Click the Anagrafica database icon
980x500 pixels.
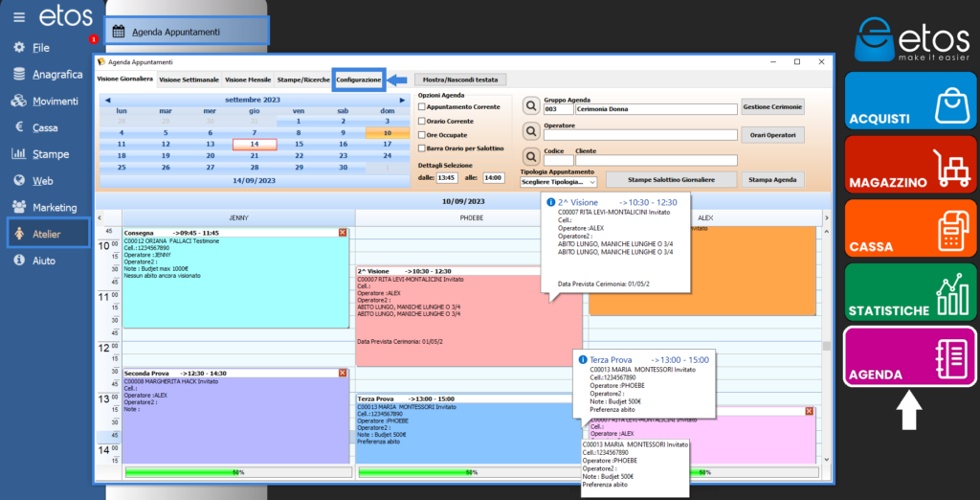point(19,75)
